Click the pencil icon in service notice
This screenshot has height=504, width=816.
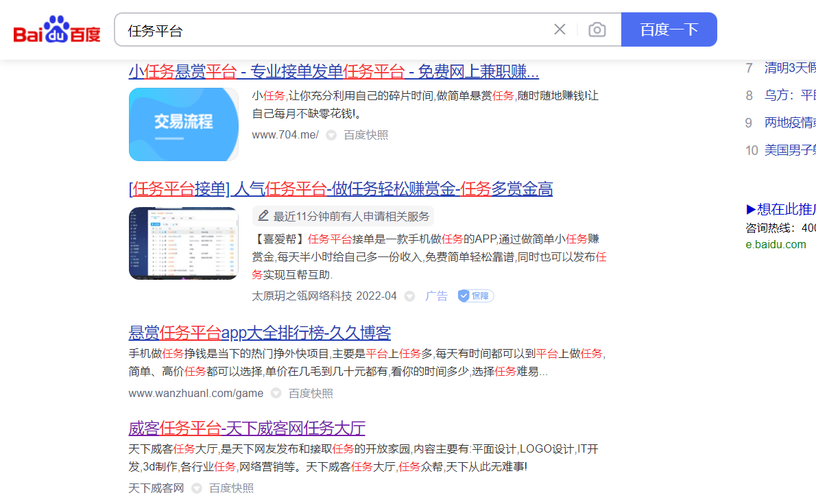click(263, 215)
